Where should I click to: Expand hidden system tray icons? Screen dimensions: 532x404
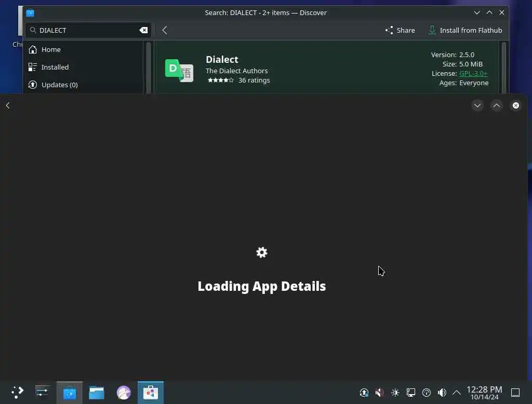pyautogui.click(x=457, y=393)
